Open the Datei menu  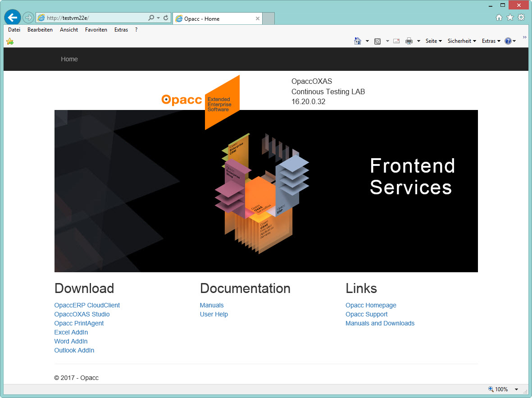(14, 30)
